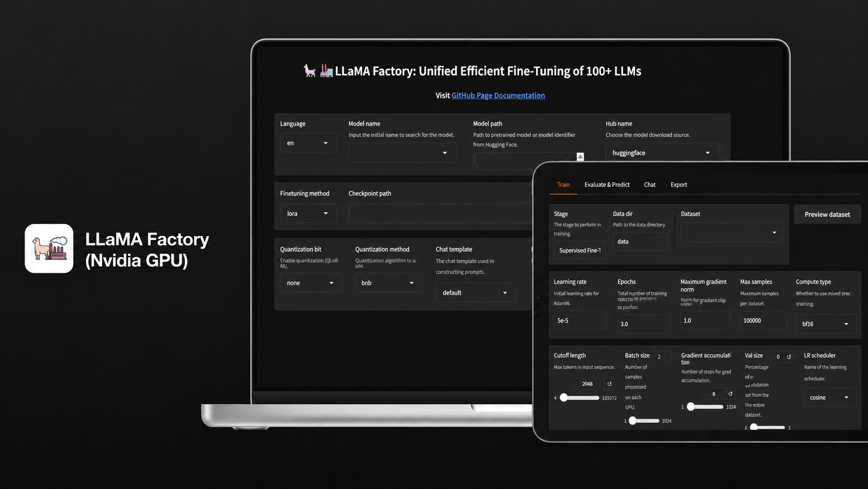Expand the Model name dropdown

pyautogui.click(x=402, y=153)
